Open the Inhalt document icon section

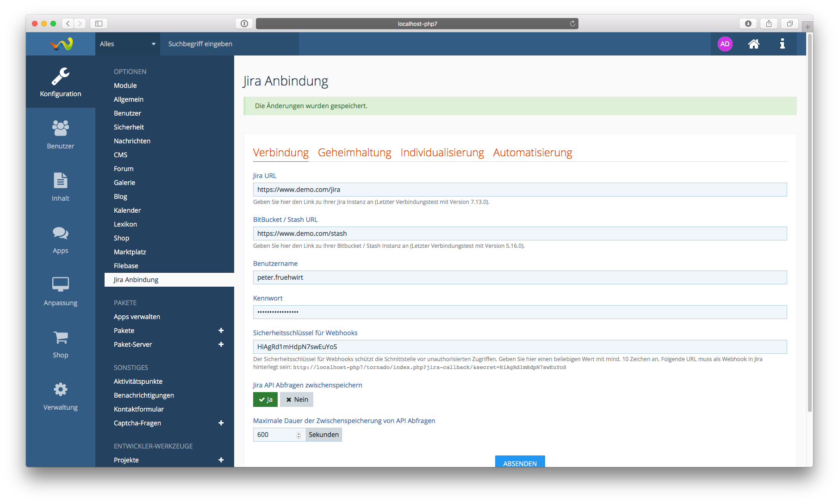tap(60, 186)
